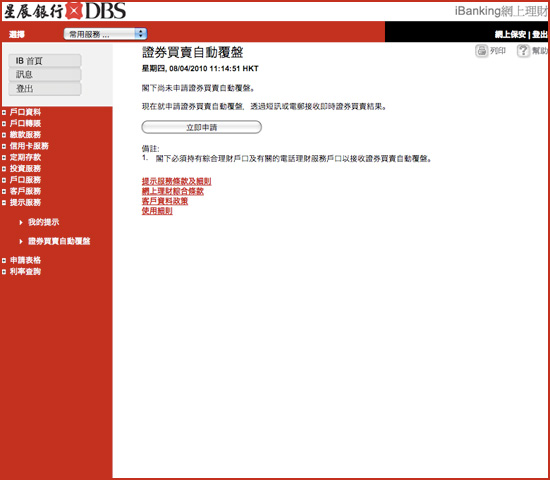Open the 客戶資料政策 link
550x480 pixels.
click(x=165, y=201)
